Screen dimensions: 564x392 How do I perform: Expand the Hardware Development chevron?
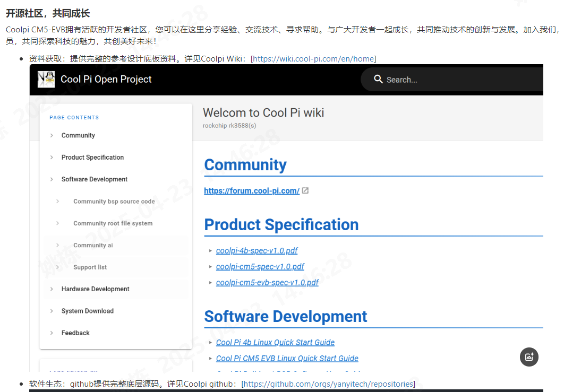(x=52, y=289)
